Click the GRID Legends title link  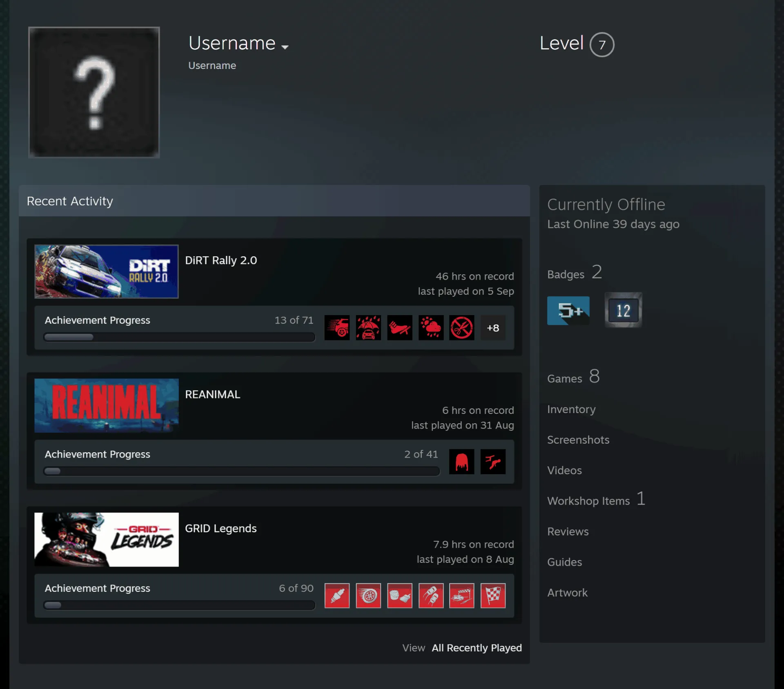pos(221,529)
